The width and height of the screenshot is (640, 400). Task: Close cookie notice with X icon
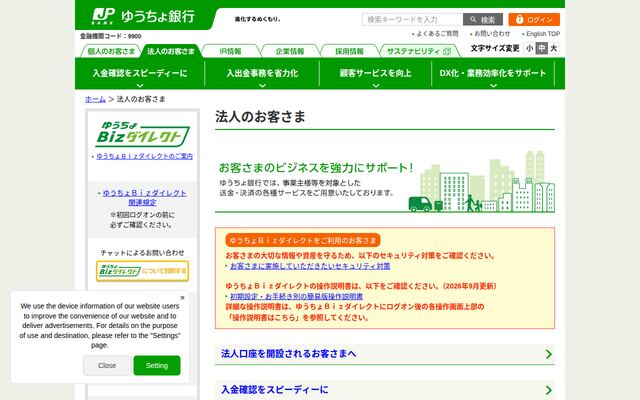pos(182,298)
